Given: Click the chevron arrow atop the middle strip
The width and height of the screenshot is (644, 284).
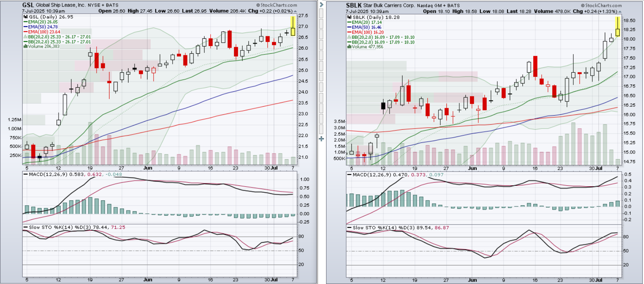Looking at the screenshot, I should (322, 5).
